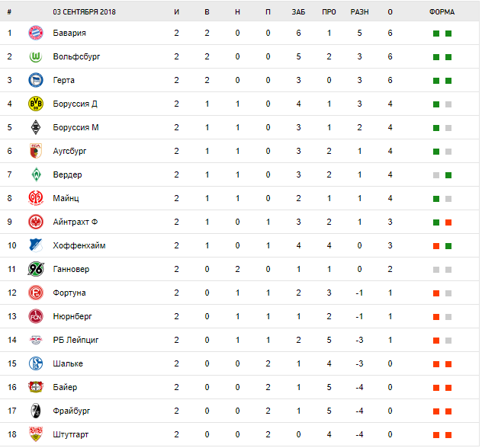The height and width of the screenshot is (448, 482).
Task: Select the Байер team name
Action: pyautogui.click(x=65, y=387)
